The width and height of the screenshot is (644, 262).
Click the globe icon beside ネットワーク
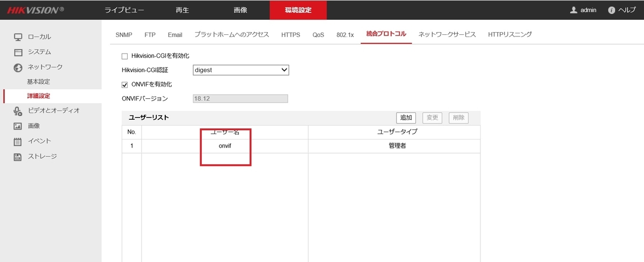(18, 67)
